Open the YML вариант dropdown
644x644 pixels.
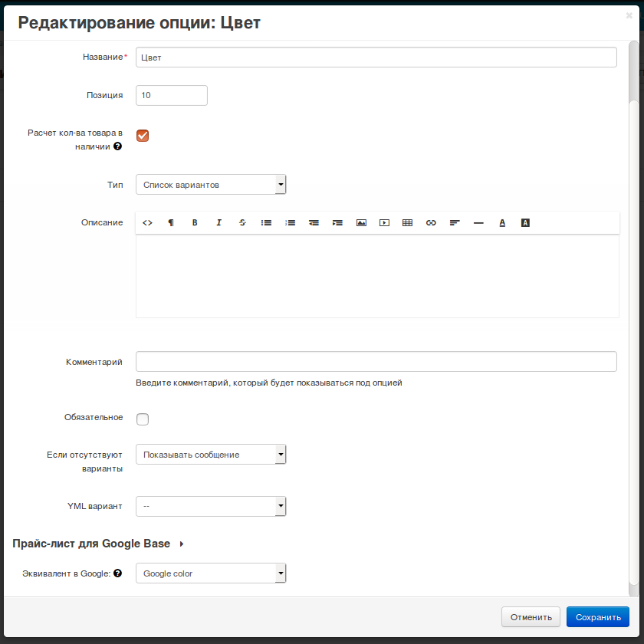tap(211, 506)
